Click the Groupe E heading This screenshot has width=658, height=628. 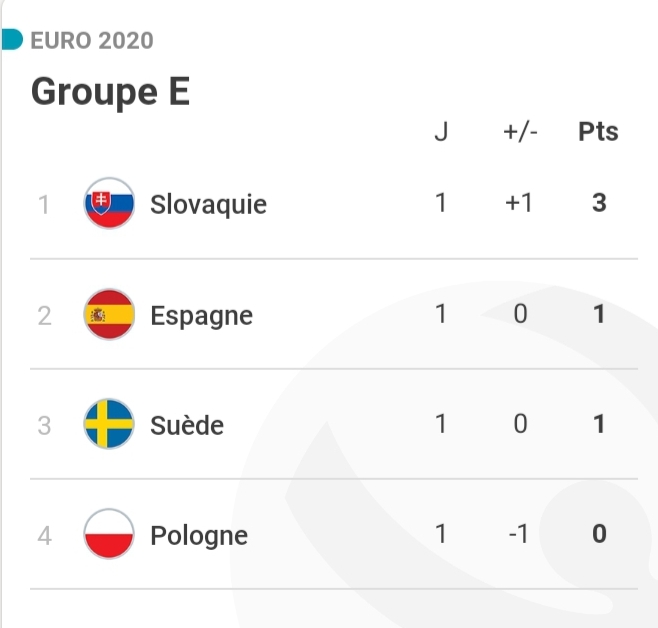pyautogui.click(x=110, y=92)
